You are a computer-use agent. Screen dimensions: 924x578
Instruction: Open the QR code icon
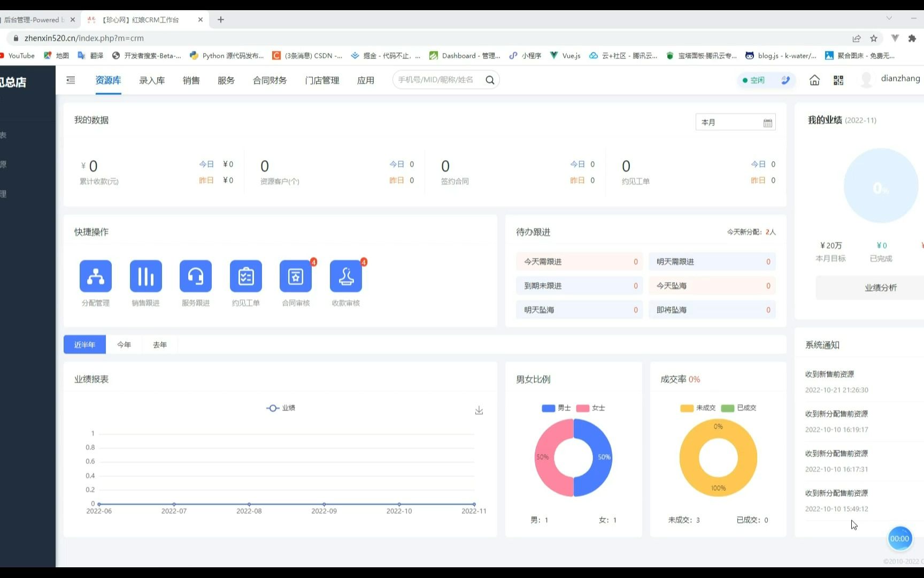pyautogui.click(x=838, y=80)
